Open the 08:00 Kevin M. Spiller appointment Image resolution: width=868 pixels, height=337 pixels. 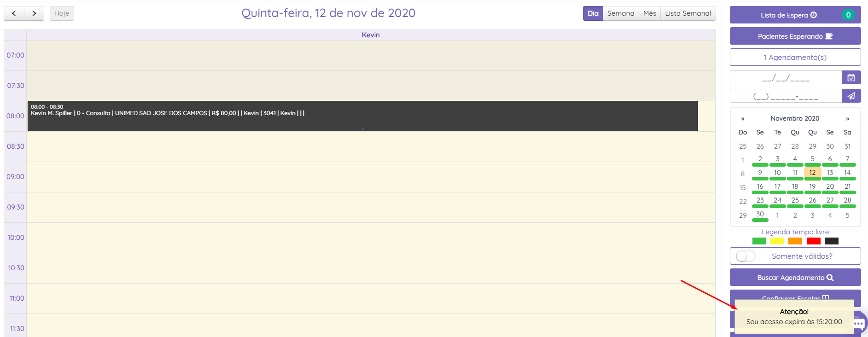pyautogui.click(x=362, y=116)
